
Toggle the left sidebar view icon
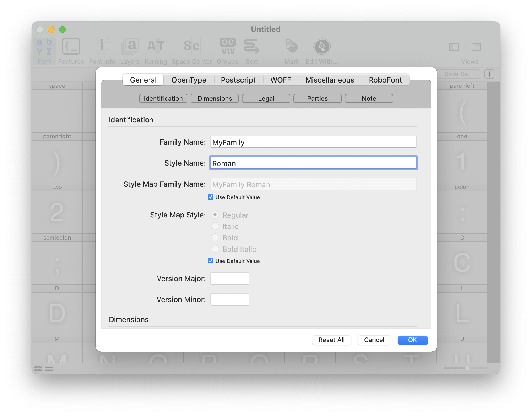point(454,47)
